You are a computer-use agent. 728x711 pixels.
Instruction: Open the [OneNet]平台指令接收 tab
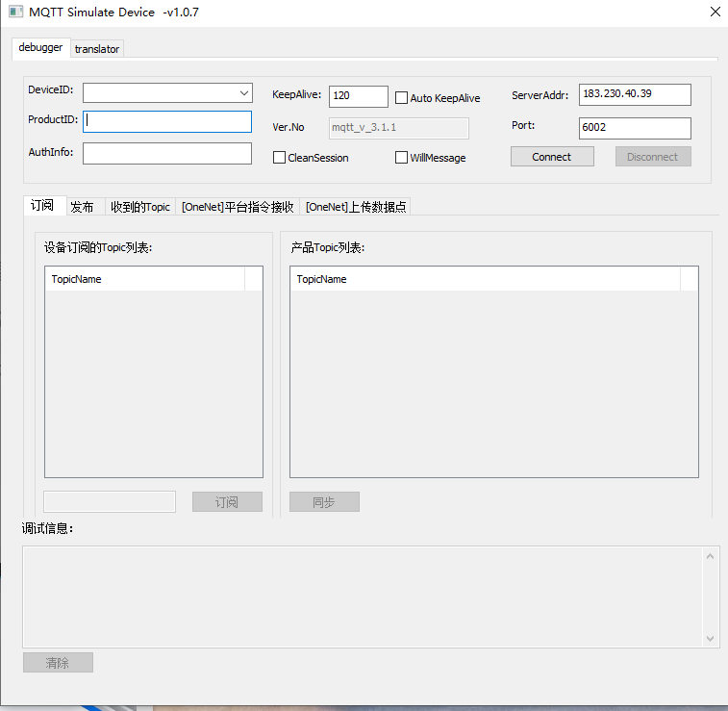click(238, 207)
